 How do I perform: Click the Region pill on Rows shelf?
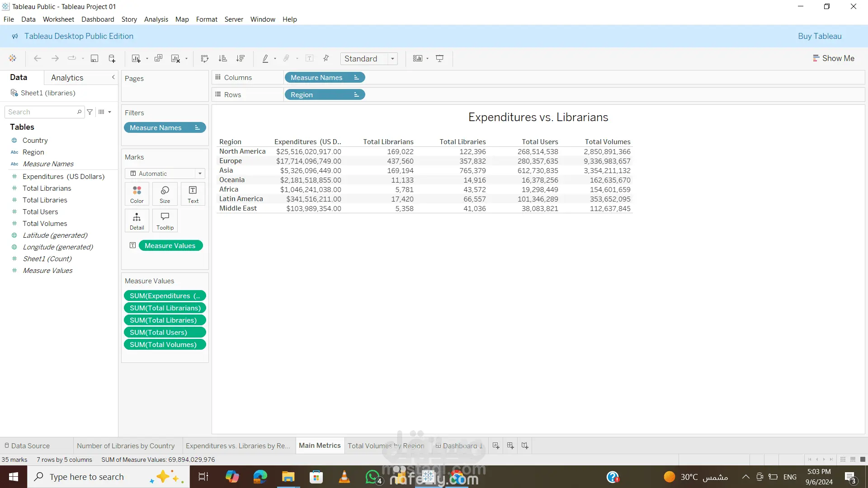(x=325, y=95)
